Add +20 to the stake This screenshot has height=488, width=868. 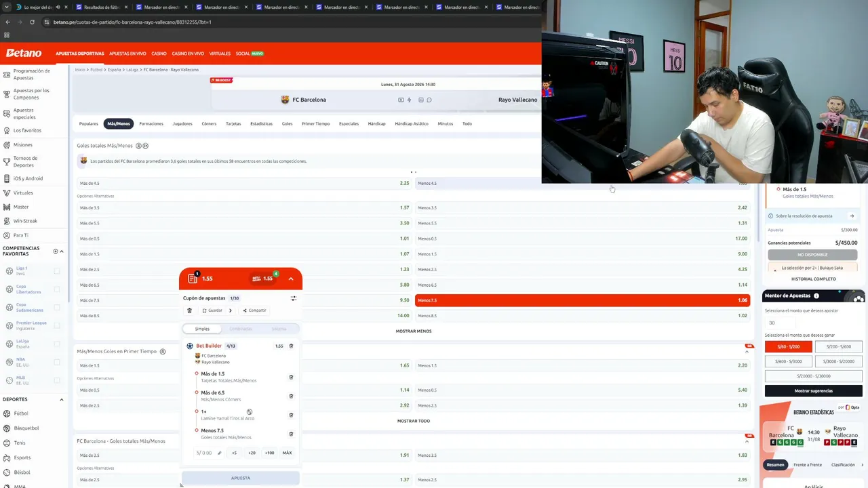coord(252,453)
